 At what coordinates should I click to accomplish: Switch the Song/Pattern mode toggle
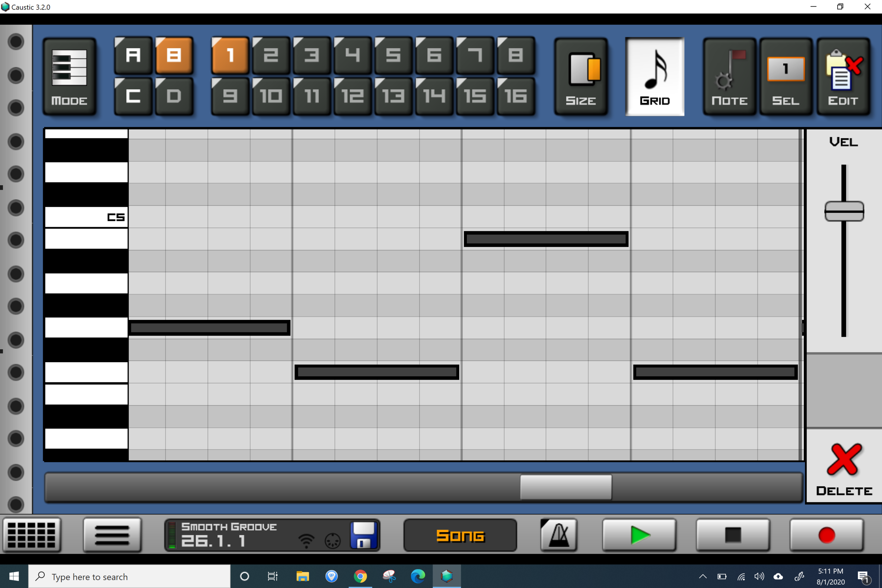point(460,535)
